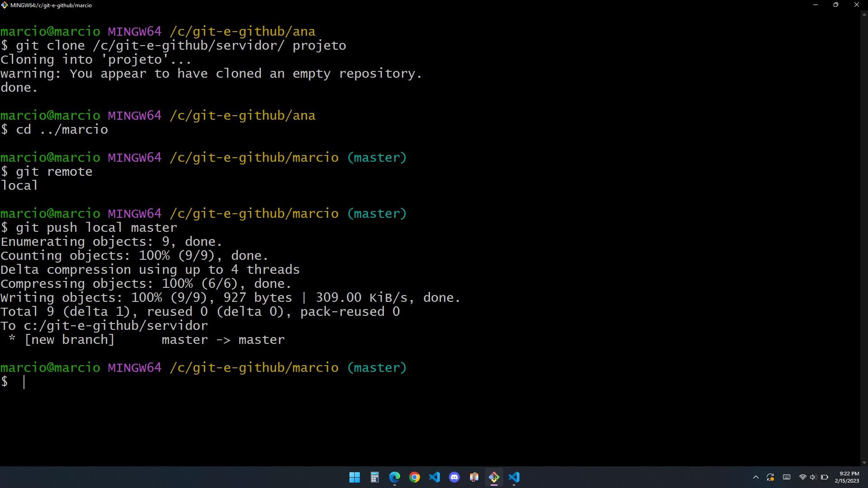Viewport: 868px width, 488px height.
Task: Open Discord from the taskbar
Action: 454,477
